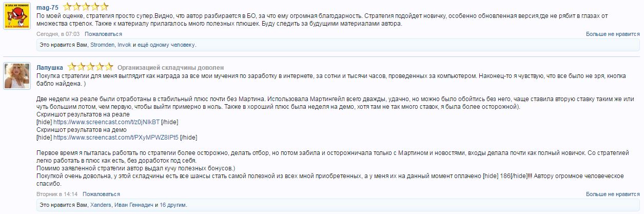Screen dimensions: 644x214
Task: Expand the '16 другим' likes list
Action: coord(173,205)
